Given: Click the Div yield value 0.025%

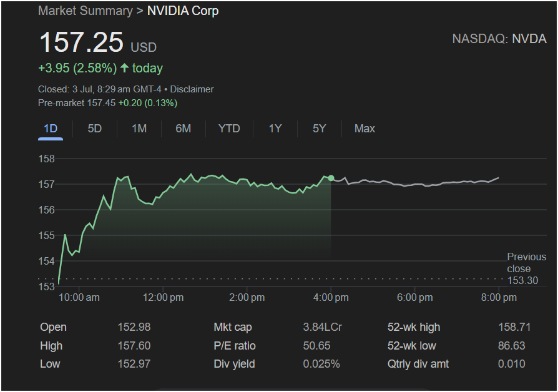Looking at the screenshot, I should 321,364.
